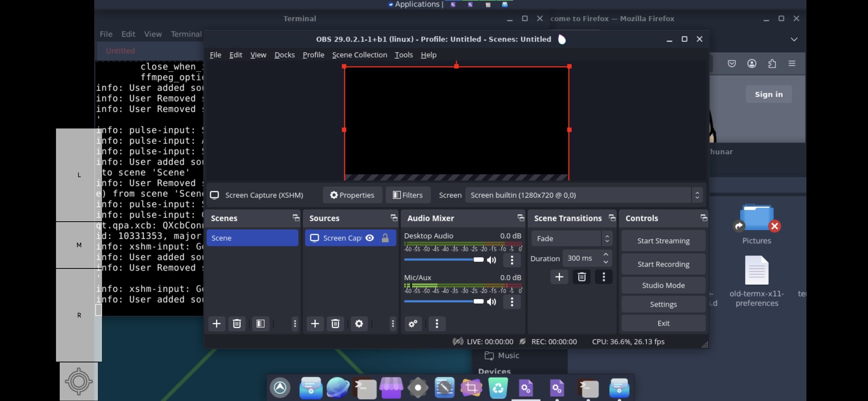Open Terminal window File menu
Viewport: 868px width, 401px height.
[x=106, y=34]
